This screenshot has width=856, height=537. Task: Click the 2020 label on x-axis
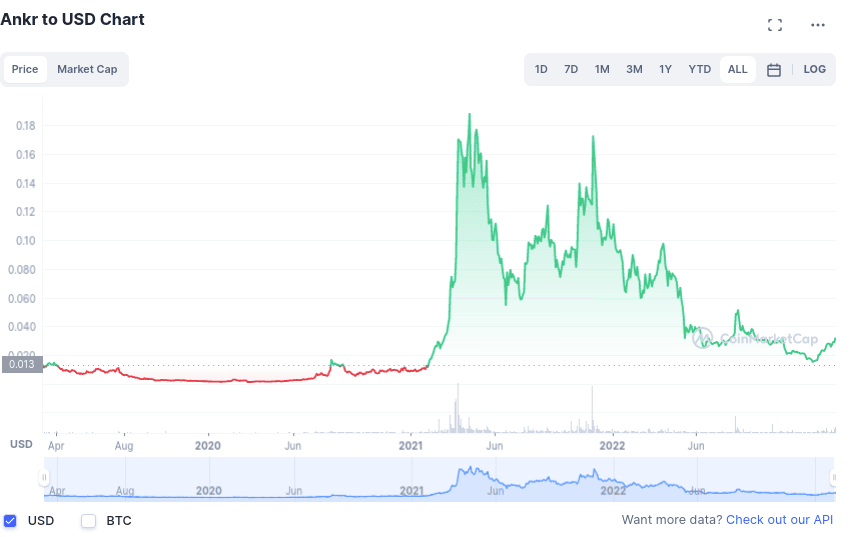(x=208, y=446)
